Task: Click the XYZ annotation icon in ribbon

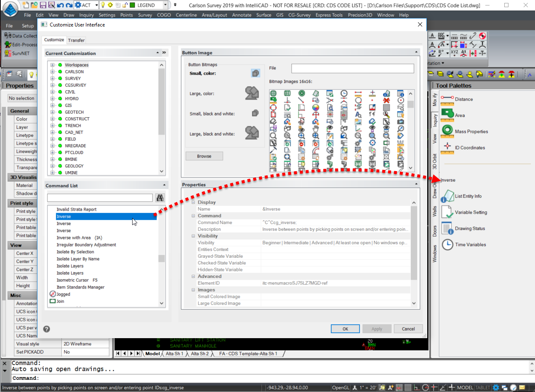Action: (454, 53)
